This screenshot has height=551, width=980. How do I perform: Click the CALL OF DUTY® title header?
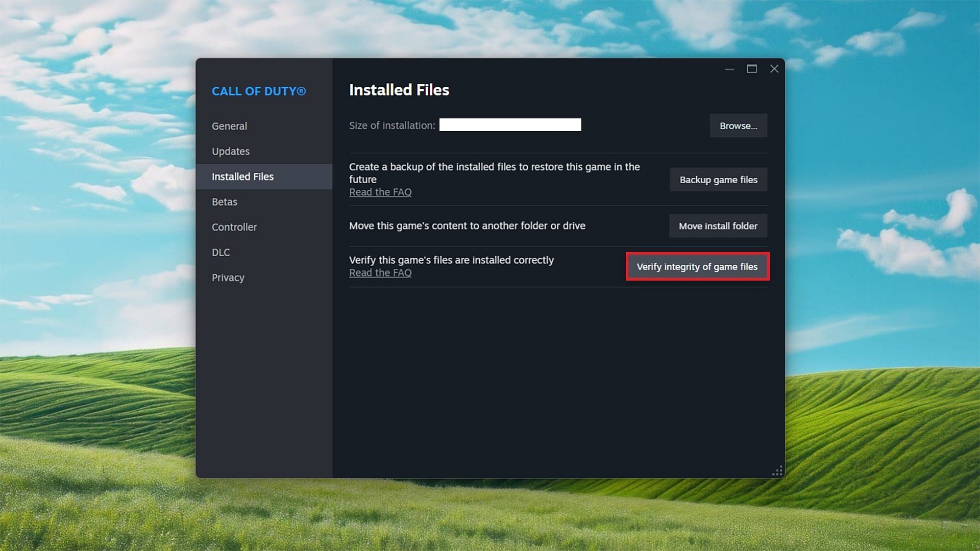258,91
